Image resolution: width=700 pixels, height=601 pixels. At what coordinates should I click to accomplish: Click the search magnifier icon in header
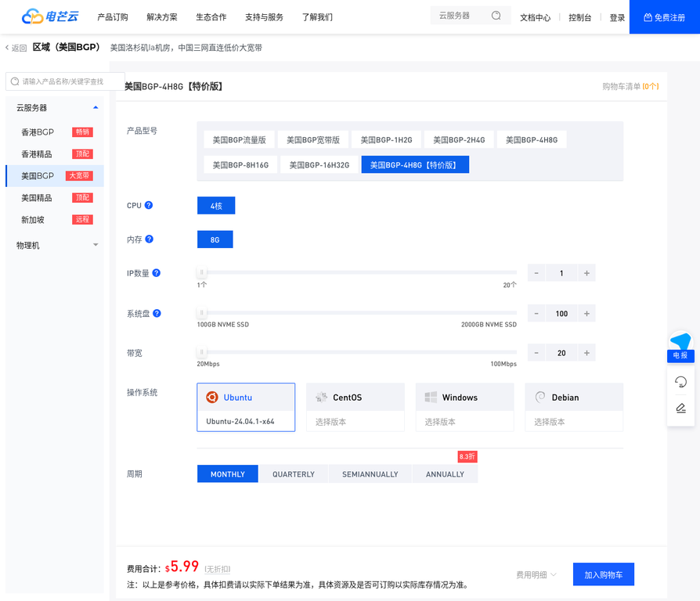(x=496, y=16)
